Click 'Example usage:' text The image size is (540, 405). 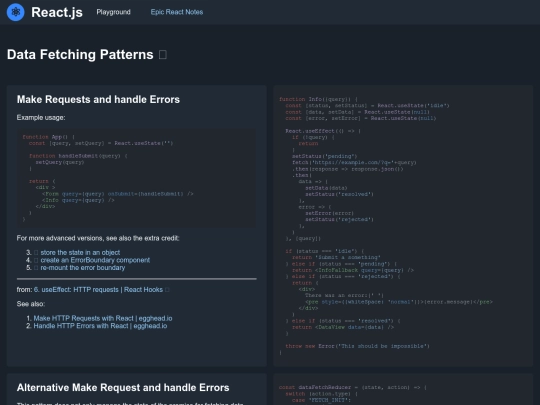[41, 117]
